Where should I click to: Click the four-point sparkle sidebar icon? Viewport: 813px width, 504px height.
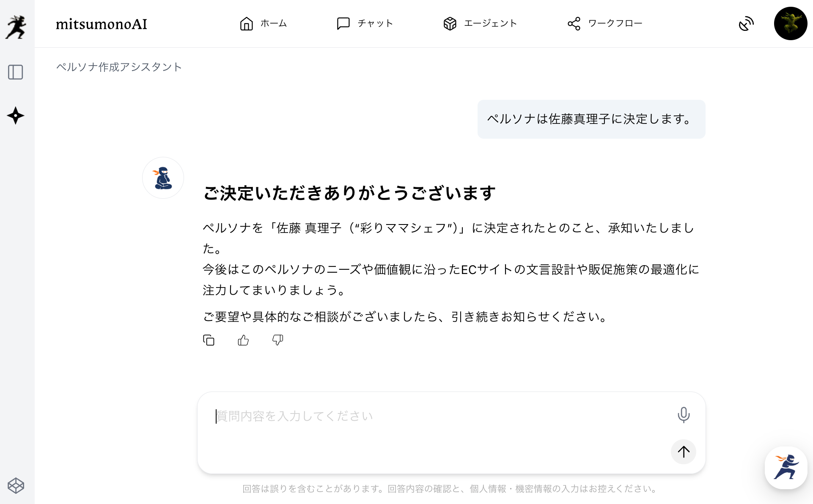(x=16, y=115)
